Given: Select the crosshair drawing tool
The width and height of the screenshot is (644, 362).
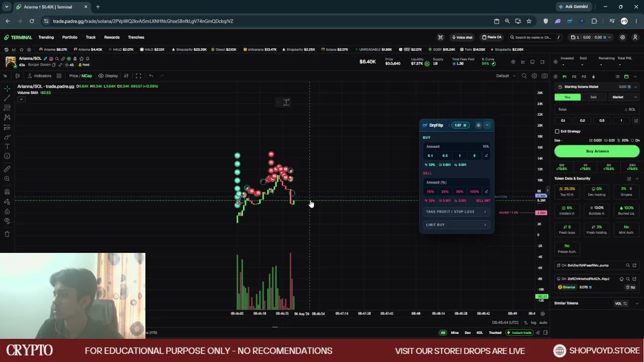Looking at the screenshot, I should click(7, 88).
